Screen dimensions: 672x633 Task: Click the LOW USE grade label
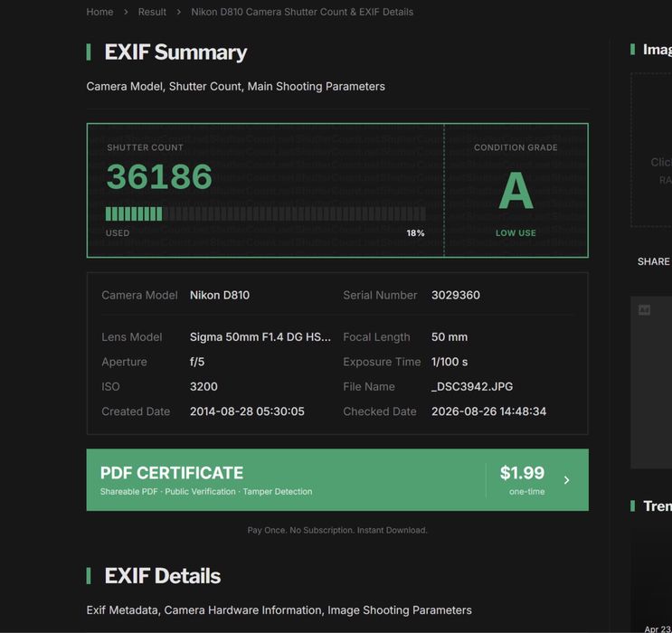coord(516,233)
